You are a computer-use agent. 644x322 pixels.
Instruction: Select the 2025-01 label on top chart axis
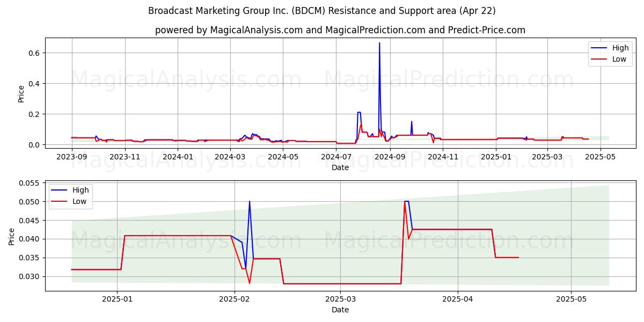[496, 157]
